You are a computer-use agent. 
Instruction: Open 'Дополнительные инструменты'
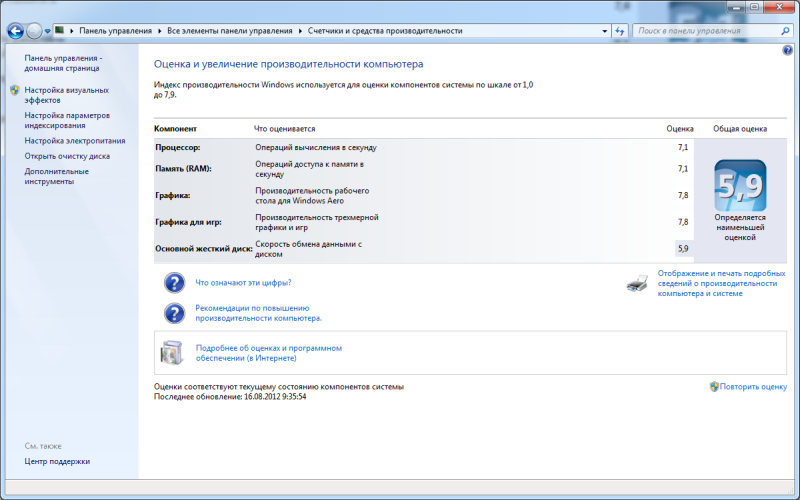(56, 176)
